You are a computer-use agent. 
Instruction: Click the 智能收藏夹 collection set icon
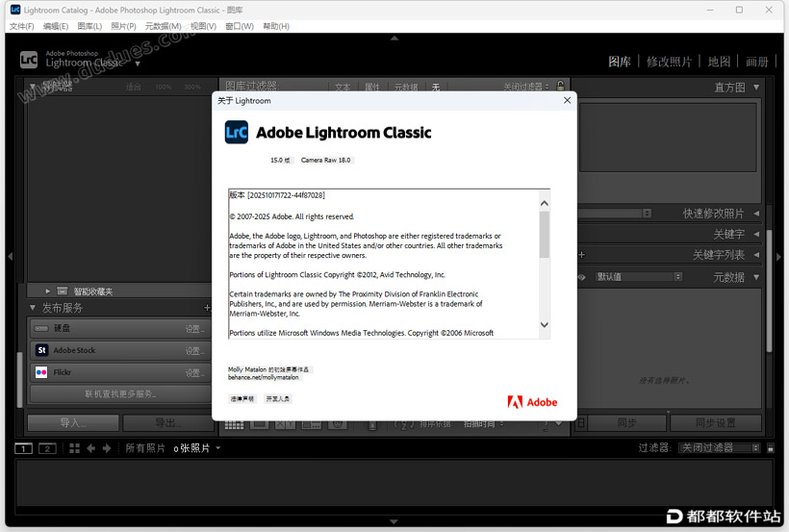(63, 291)
